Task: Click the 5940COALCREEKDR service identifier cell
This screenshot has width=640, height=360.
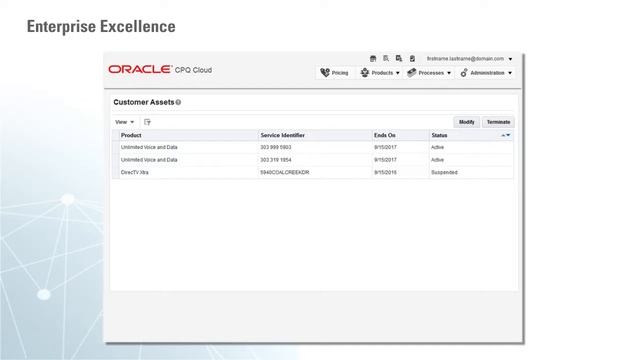Action: coord(284,173)
